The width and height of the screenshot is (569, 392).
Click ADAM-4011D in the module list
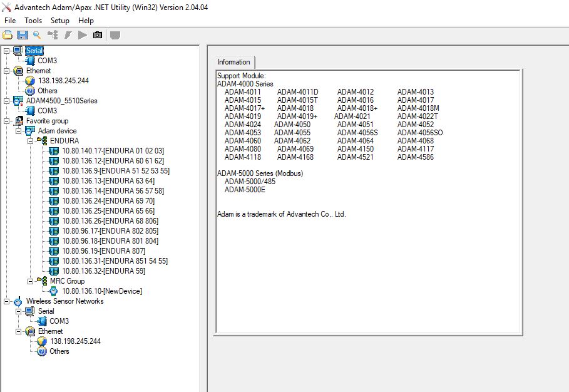(x=297, y=92)
